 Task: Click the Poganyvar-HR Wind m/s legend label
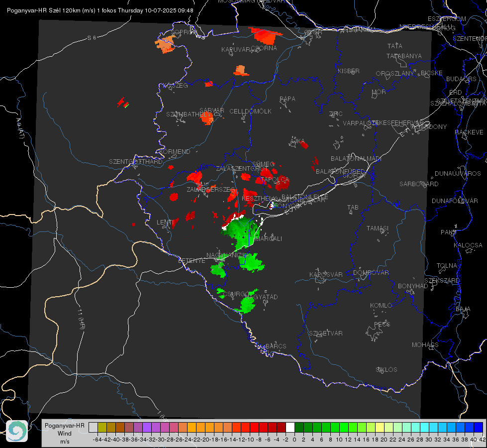point(65,434)
